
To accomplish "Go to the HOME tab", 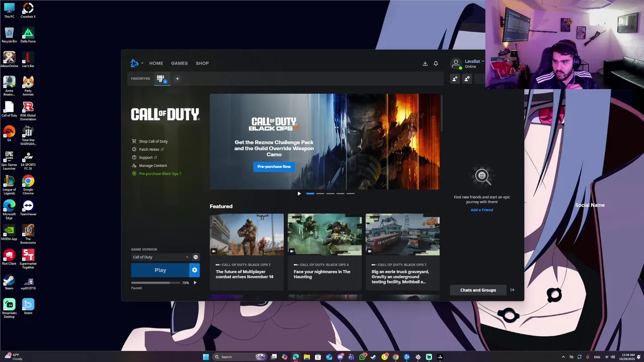I will [156, 63].
